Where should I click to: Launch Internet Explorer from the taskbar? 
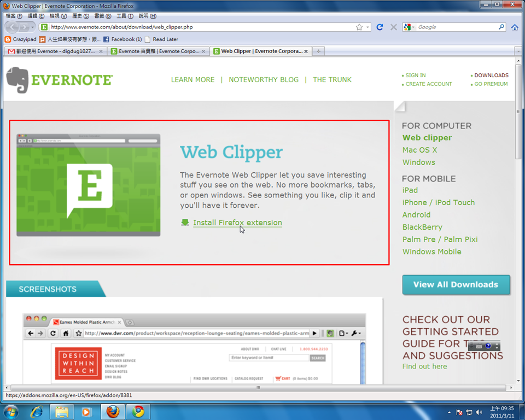[x=37, y=412]
